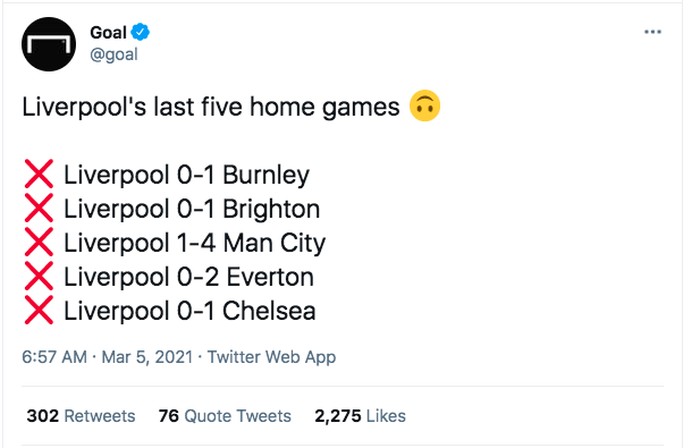Image resolution: width=700 pixels, height=448 pixels.
Task: Click the "Liverpool 0-2 Everton" text line
Action: 189,277
